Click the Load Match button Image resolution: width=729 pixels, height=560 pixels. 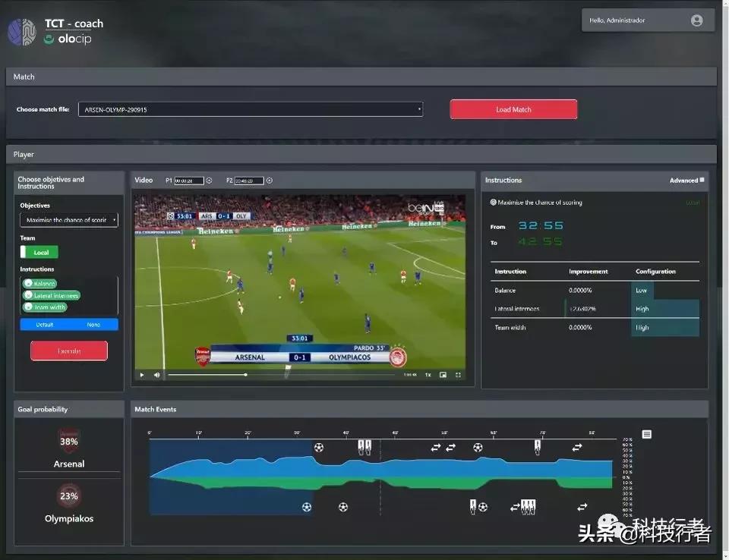click(513, 110)
